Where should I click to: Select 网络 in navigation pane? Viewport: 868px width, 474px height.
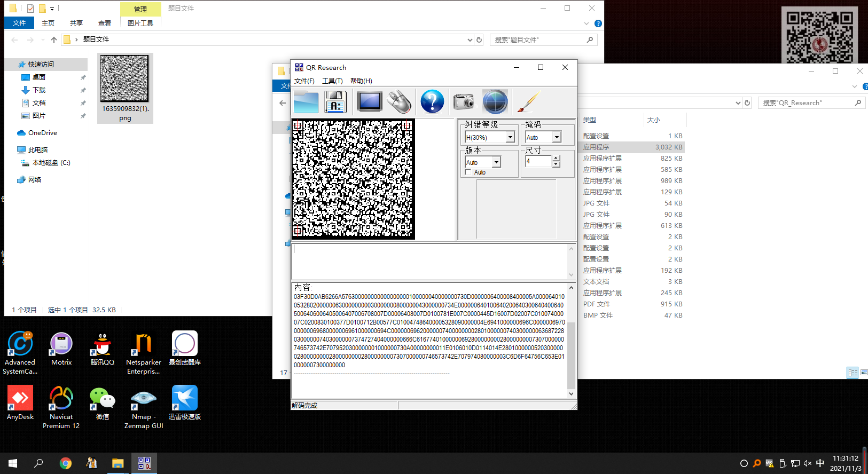(35, 180)
